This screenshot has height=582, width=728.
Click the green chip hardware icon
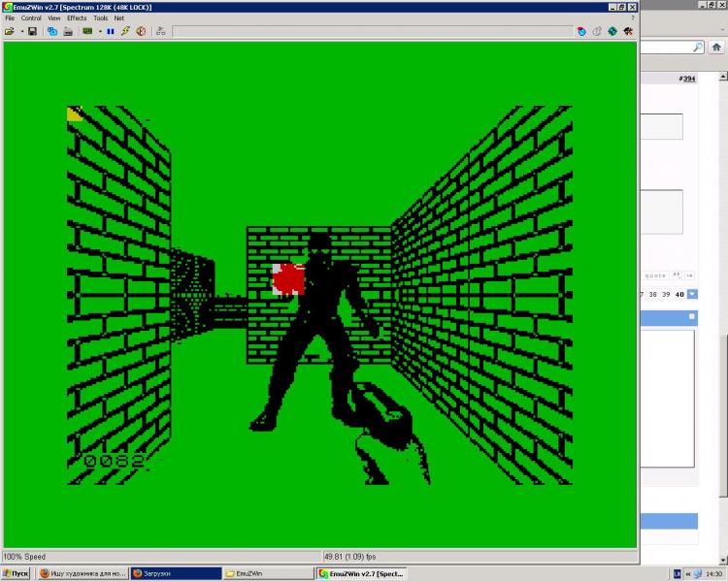pyautogui.click(x=87, y=31)
